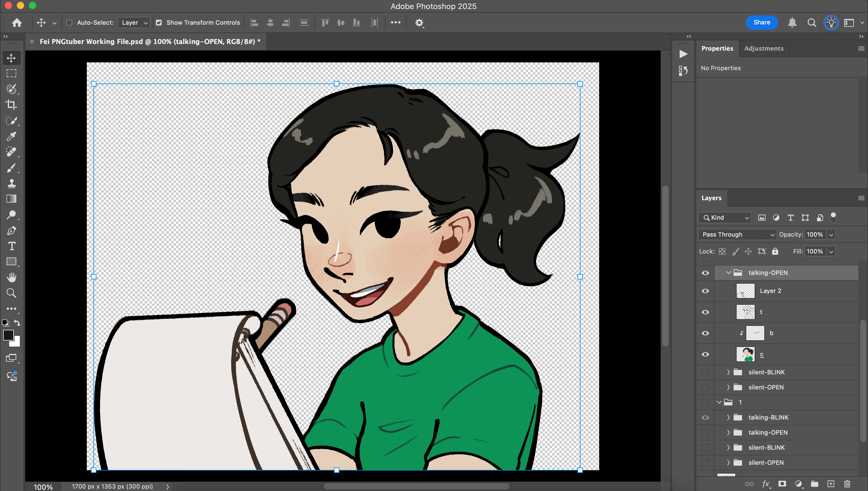Open the Kind filter dropdown
The height and width of the screenshot is (491, 868).
click(x=725, y=218)
